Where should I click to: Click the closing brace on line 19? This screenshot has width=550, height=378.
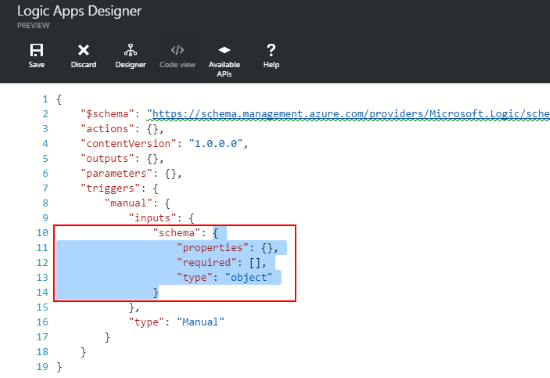[x=59, y=367]
